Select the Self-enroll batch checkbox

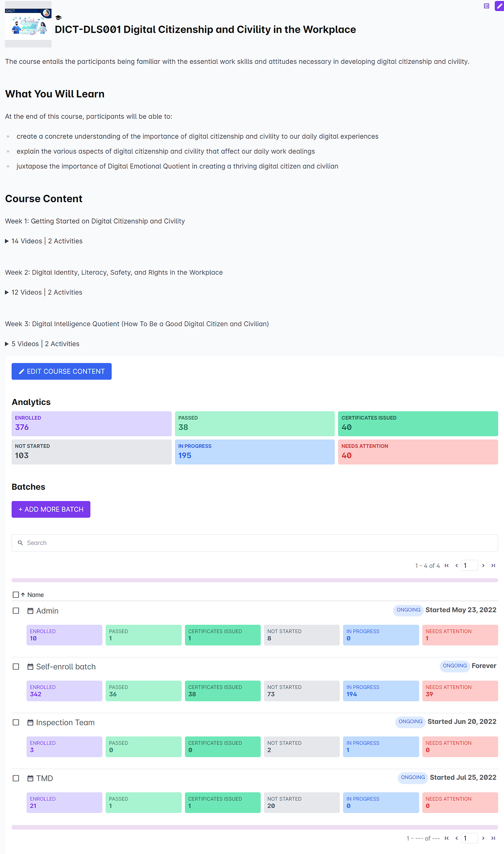[16, 667]
